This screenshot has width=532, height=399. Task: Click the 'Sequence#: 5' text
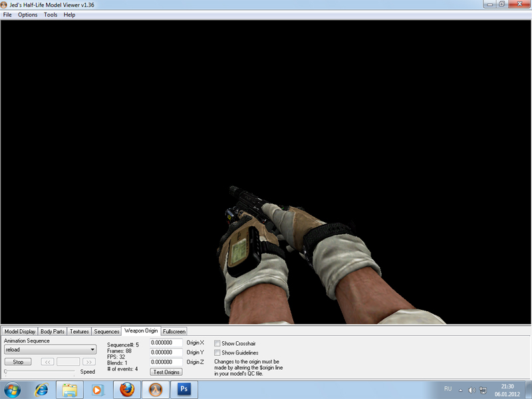(123, 344)
